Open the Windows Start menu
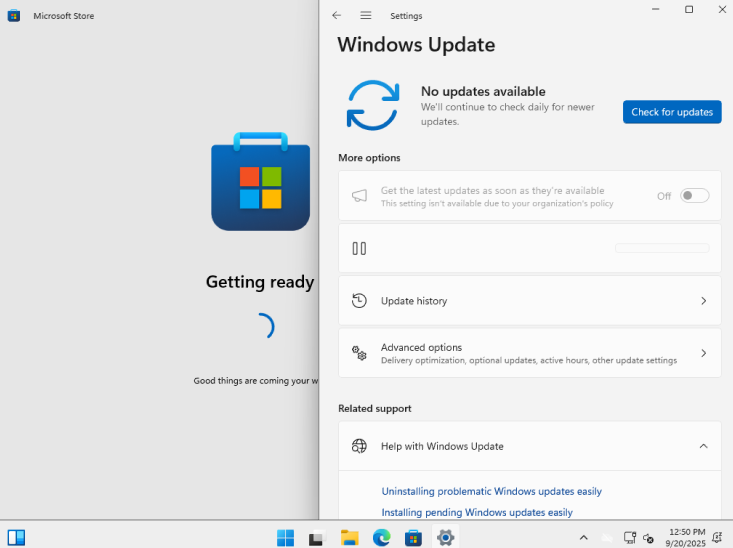This screenshot has width=733, height=548. coord(285,538)
